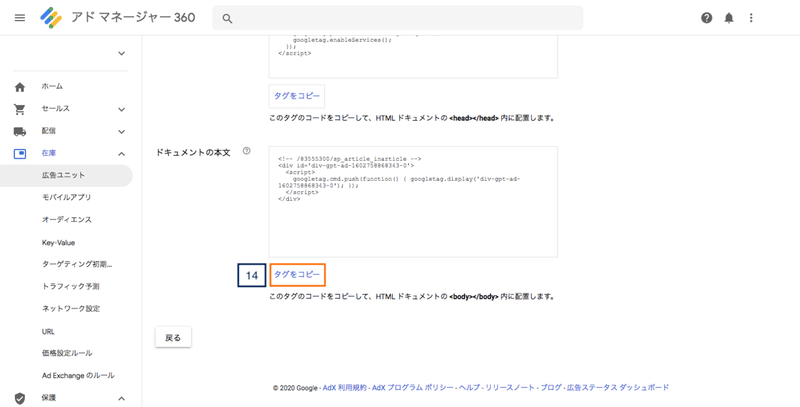Click the Ad Manager 360 logo
Screen dimensions: 800x407
(51, 18)
